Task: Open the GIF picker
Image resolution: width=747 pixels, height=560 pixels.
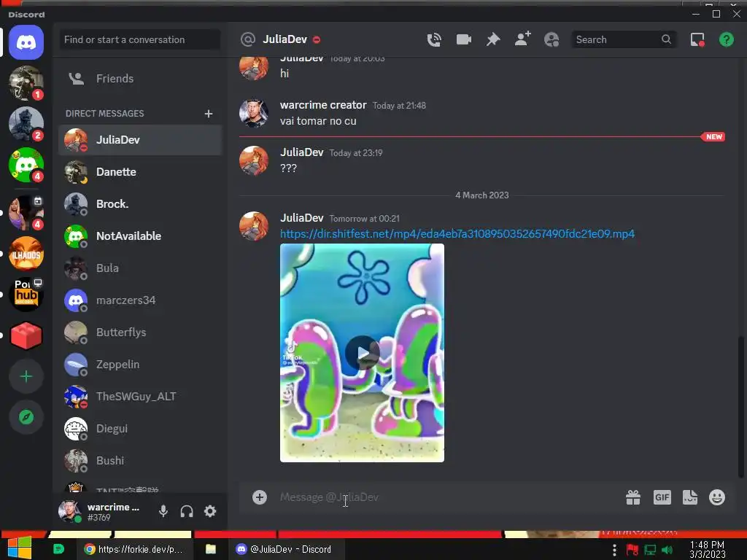Action: (x=662, y=497)
